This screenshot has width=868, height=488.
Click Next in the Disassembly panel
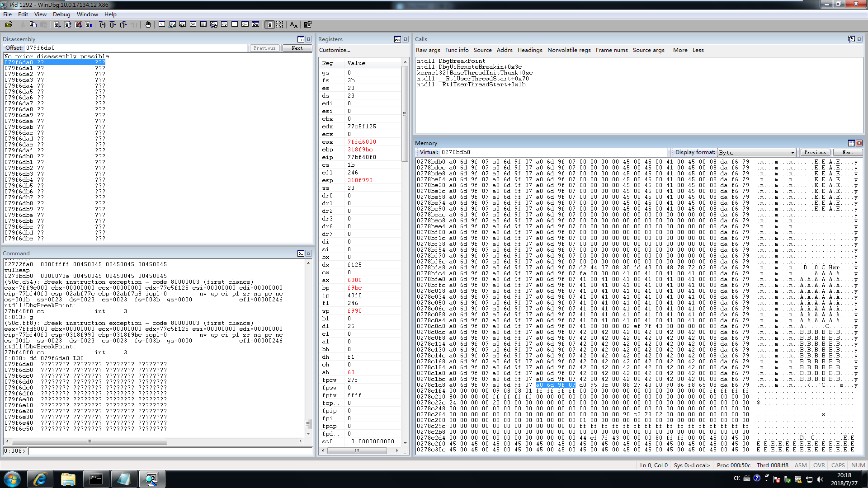click(x=297, y=48)
